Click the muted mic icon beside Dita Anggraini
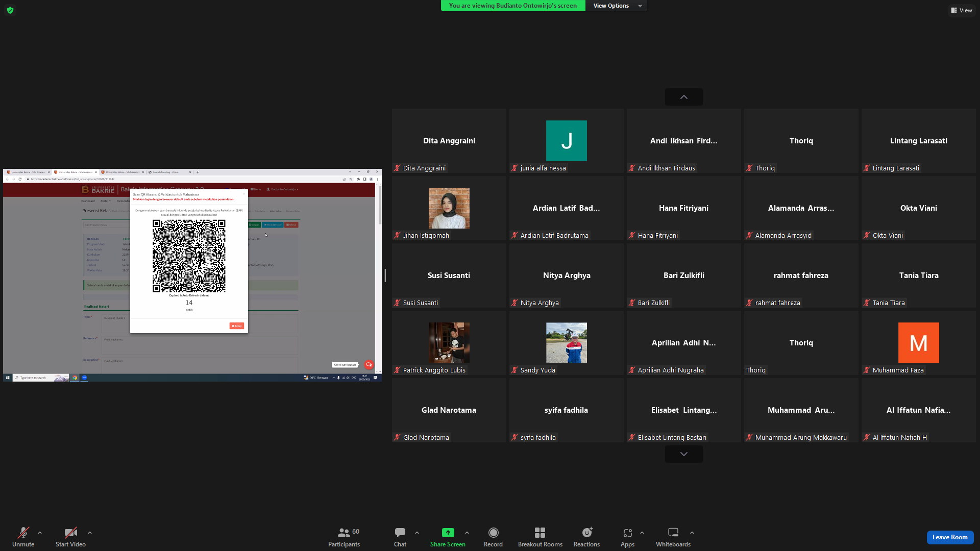Viewport: 980px width, 551px height. click(397, 168)
